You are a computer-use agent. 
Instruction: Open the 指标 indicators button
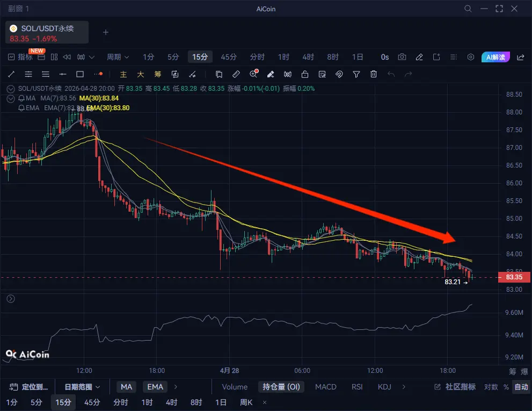tap(21, 57)
